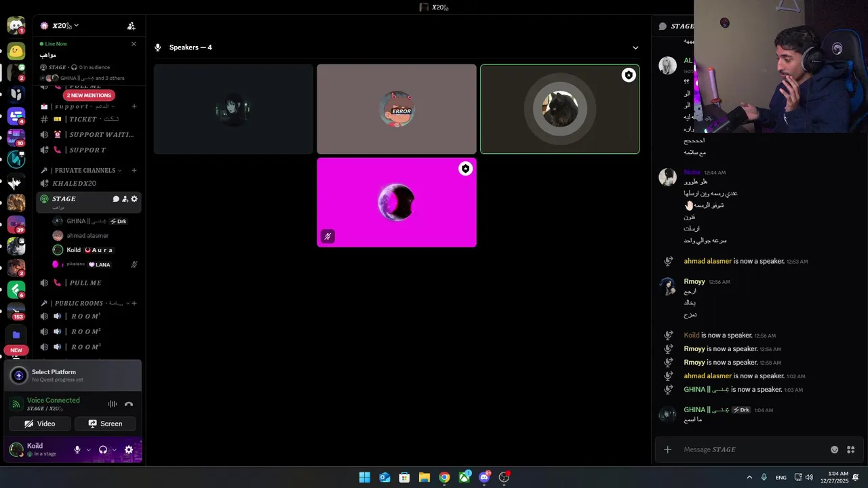
Task: Open attachment plus button in chat
Action: click(667, 449)
